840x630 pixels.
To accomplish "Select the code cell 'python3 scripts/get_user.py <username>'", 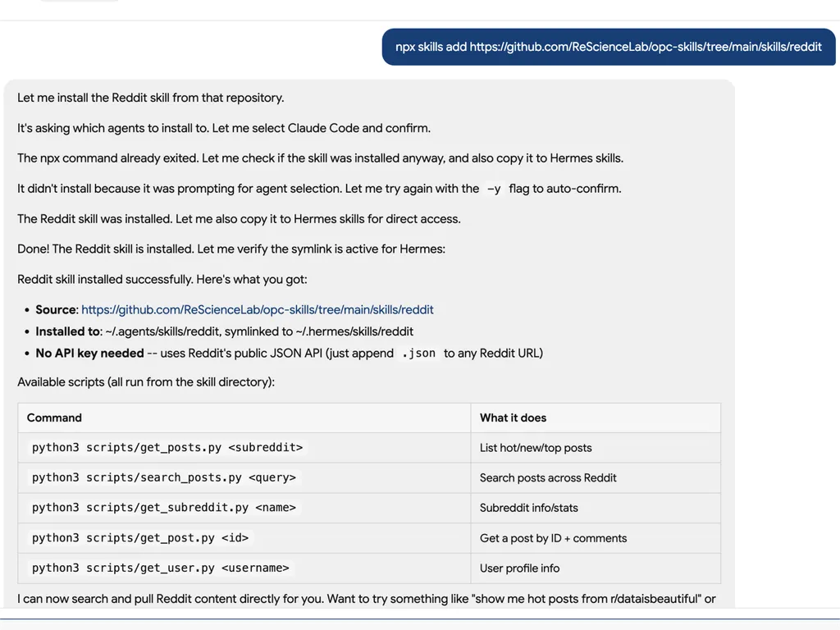I will (161, 568).
